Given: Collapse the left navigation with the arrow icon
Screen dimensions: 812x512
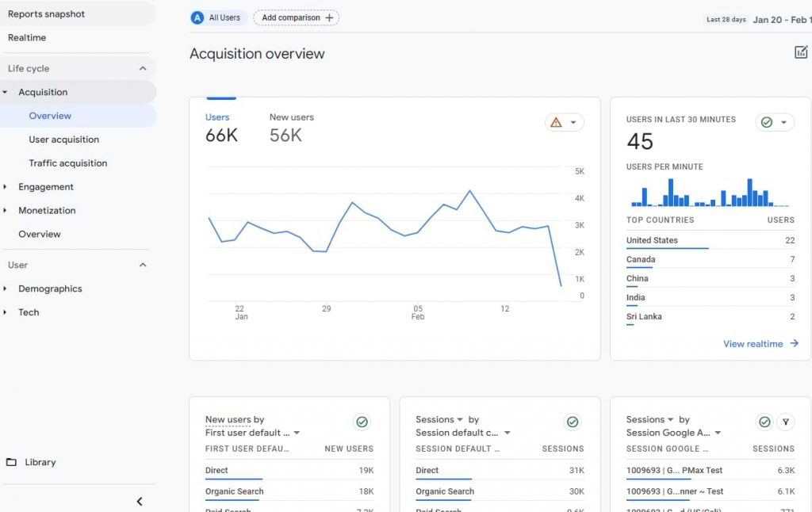Looking at the screenshot, I should (140, 501).
